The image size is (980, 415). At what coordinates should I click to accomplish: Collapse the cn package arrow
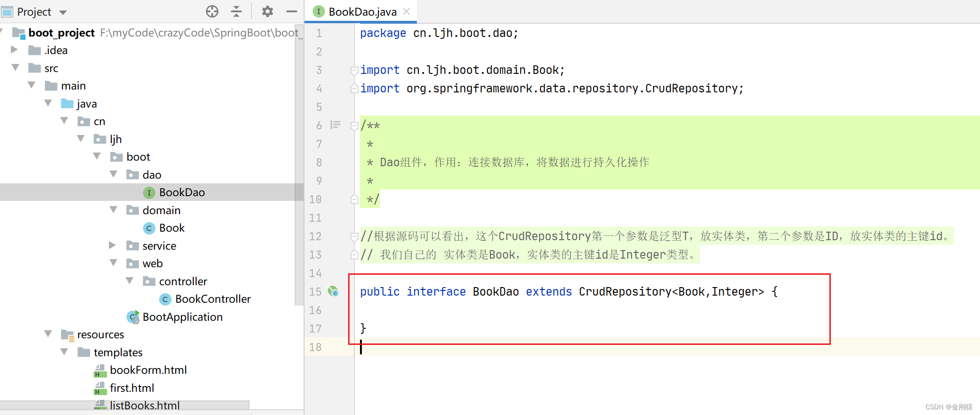pos(64,121)
